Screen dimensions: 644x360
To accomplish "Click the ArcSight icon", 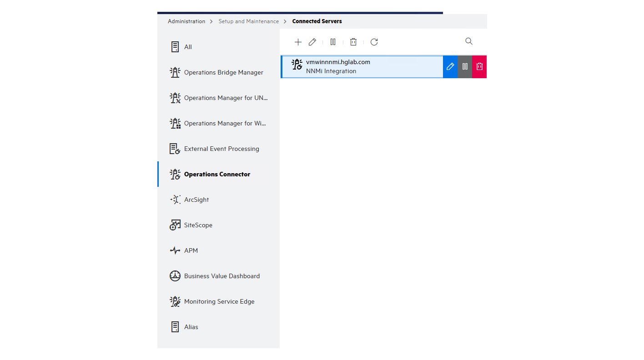I will coord(175,200).
